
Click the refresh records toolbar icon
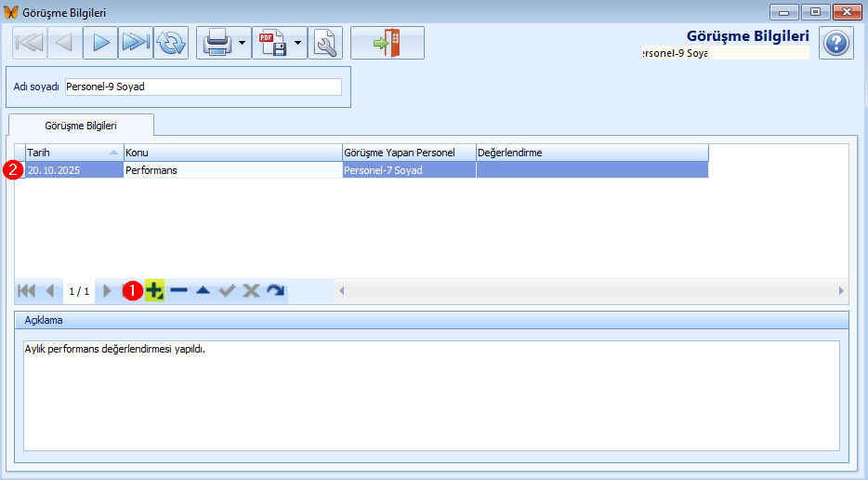point(170,43)
